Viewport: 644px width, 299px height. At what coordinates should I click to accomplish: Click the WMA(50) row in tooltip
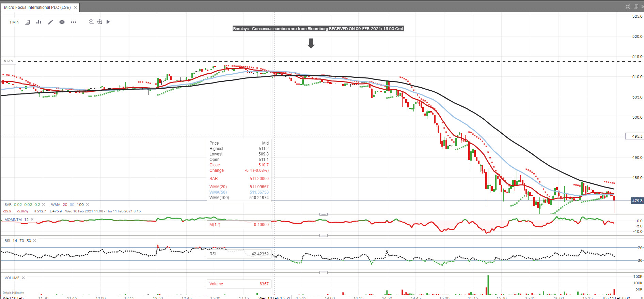(x=239, y=192)
